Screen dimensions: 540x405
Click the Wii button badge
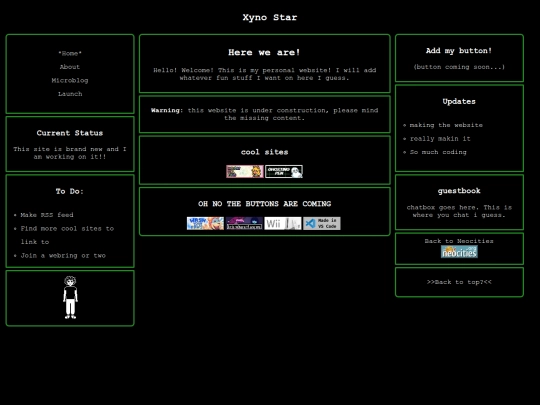point(283,223)
